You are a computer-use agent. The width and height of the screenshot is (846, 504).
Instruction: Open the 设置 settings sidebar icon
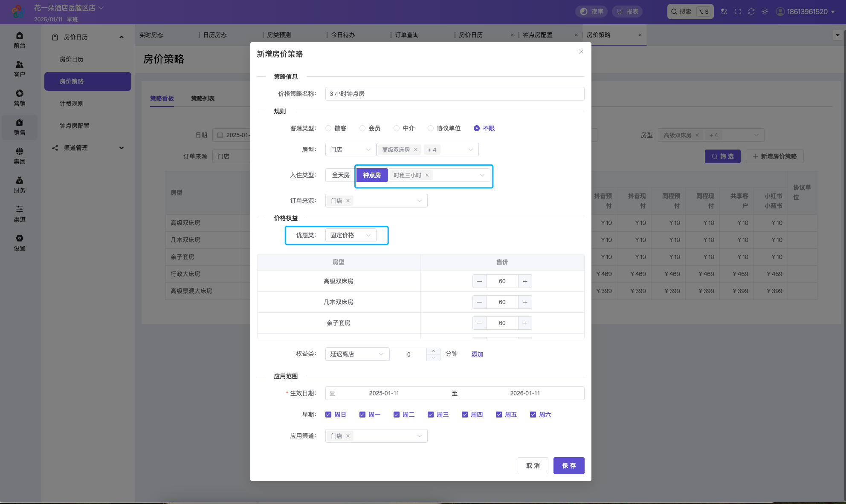[20, 243]
